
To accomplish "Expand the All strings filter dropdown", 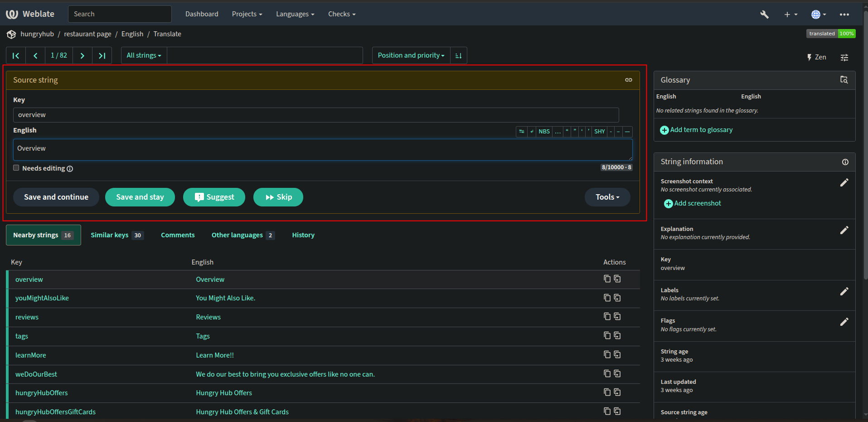I will 144,55.
